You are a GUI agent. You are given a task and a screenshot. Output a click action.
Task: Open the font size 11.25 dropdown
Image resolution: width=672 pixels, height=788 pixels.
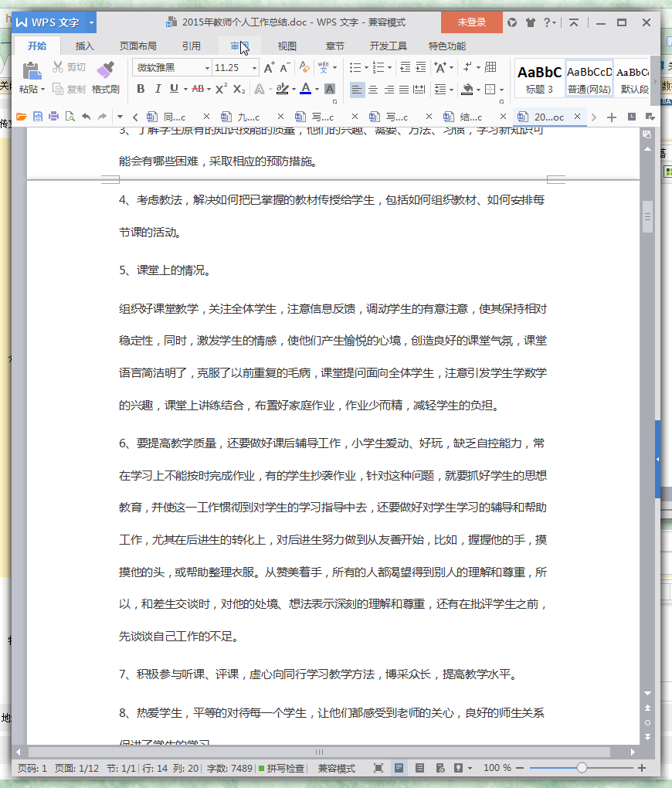254,68
